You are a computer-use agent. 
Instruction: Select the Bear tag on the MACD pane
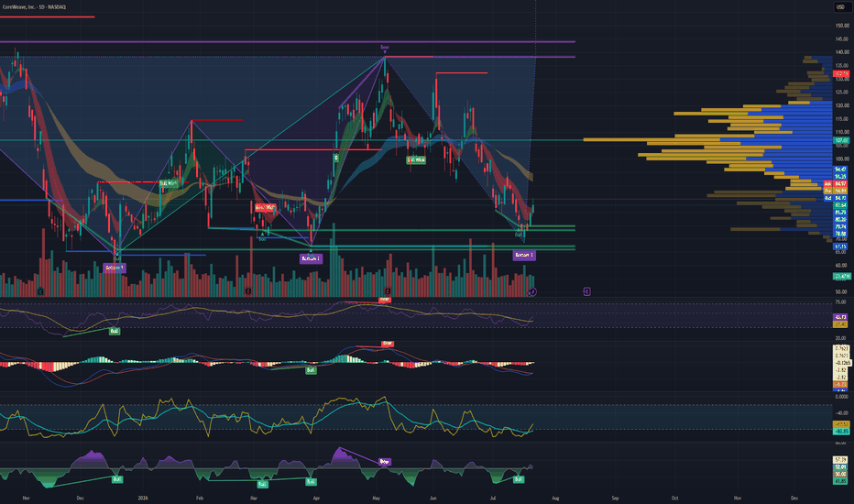click(388, 344)
